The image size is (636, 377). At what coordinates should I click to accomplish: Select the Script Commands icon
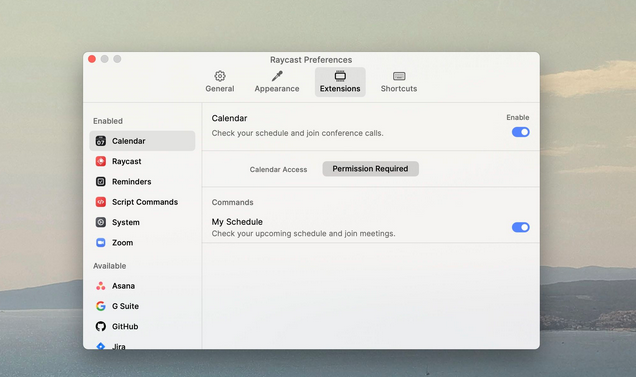[101, 202]
